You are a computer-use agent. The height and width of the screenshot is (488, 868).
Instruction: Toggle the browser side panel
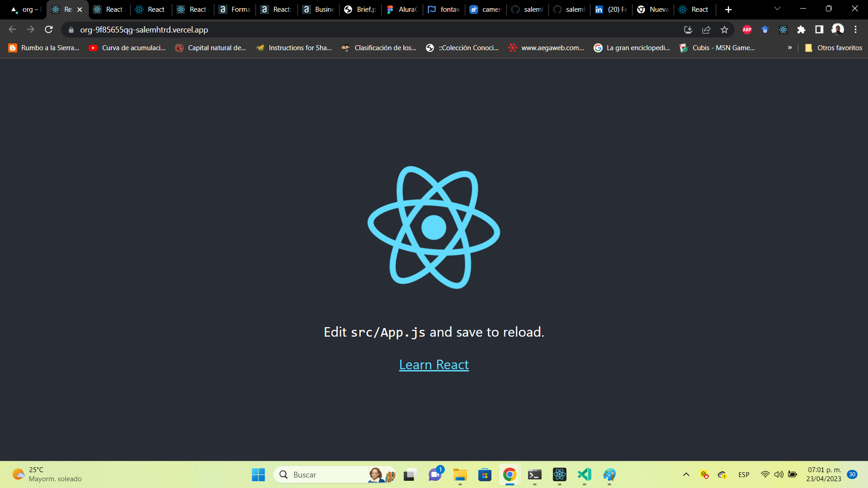tap(819, 30)
